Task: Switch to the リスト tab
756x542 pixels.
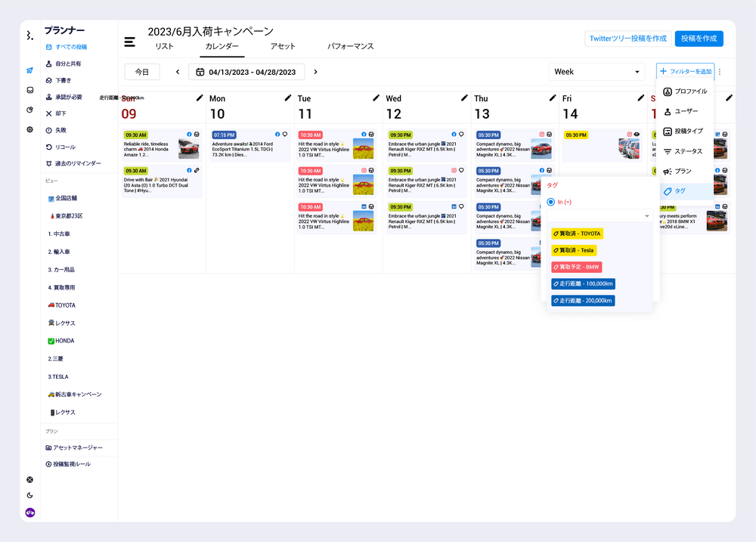Action: 164,47
